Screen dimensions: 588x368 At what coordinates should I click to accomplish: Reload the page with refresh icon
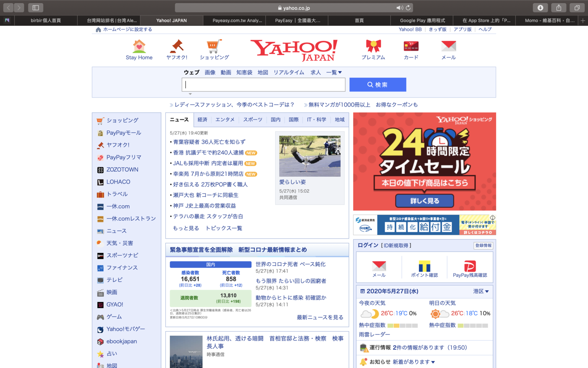[x=408, y=8]
